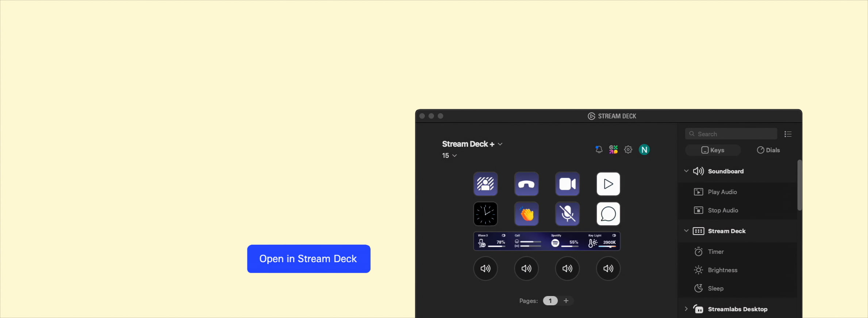Select the video camera key
Screen dimensions: 868x318
point(567,184)
